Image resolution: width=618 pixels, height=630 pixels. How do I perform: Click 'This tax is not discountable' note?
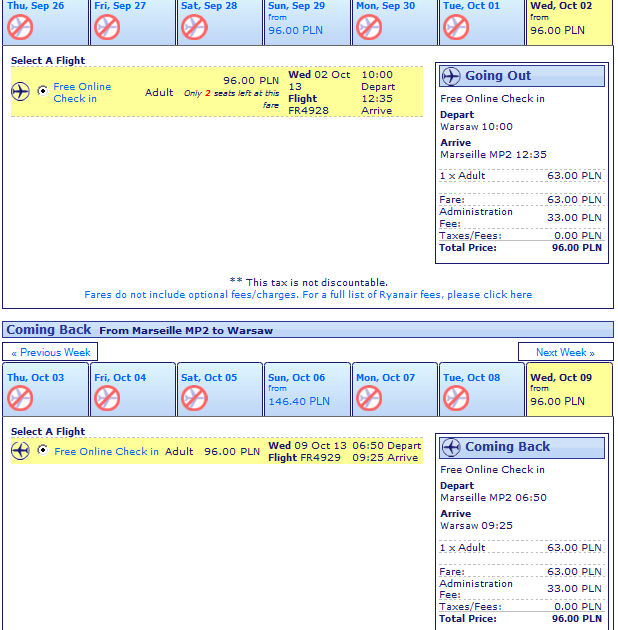point(309,282)
